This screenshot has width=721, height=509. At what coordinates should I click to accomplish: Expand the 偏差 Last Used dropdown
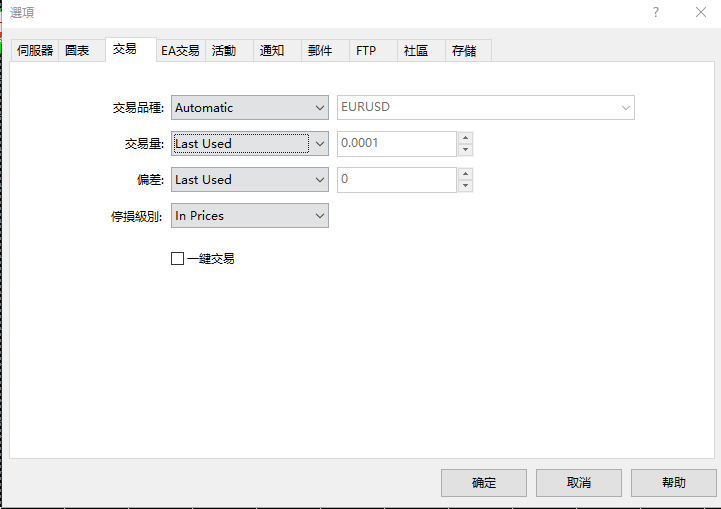(250, 179)
